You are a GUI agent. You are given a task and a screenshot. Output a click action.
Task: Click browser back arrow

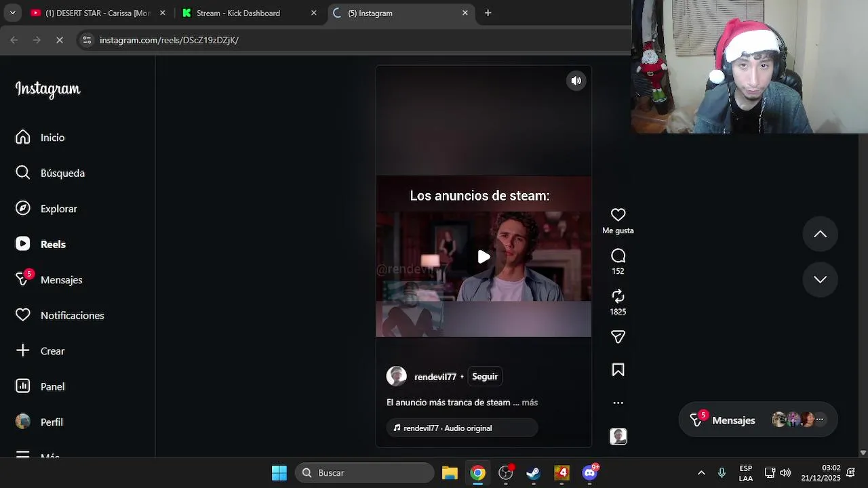(x=14, y=40)
